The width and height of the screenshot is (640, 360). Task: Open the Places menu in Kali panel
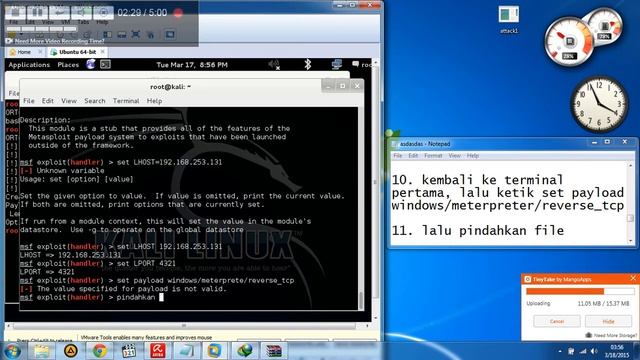[x=68, y=65]
